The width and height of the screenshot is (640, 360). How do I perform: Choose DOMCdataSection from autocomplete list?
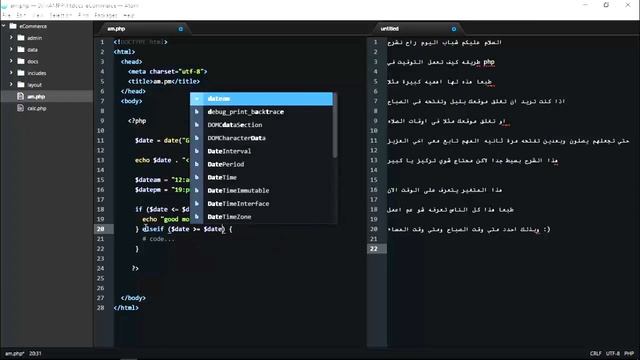pyautogui.click(x=261, y=125)
